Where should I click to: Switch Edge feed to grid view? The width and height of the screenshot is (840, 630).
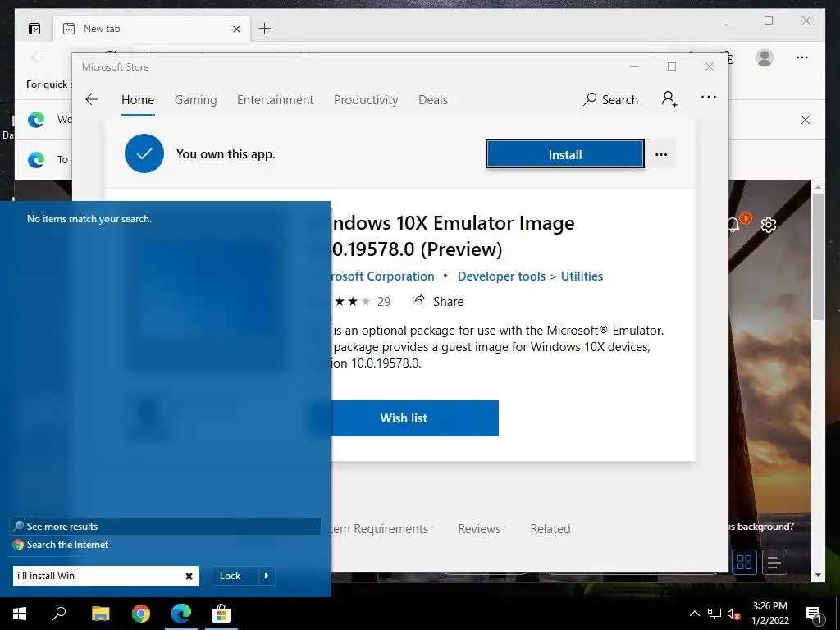(x=744, y=562)
